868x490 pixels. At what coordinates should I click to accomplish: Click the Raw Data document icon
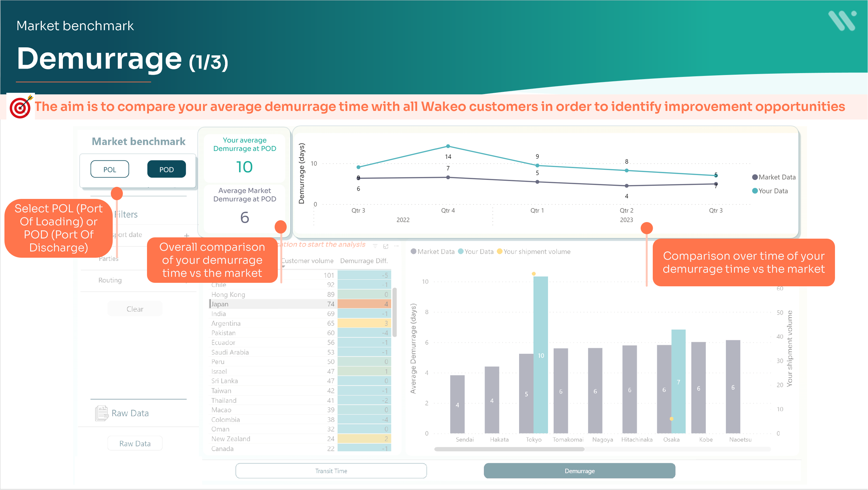click(x=101, y=413)
